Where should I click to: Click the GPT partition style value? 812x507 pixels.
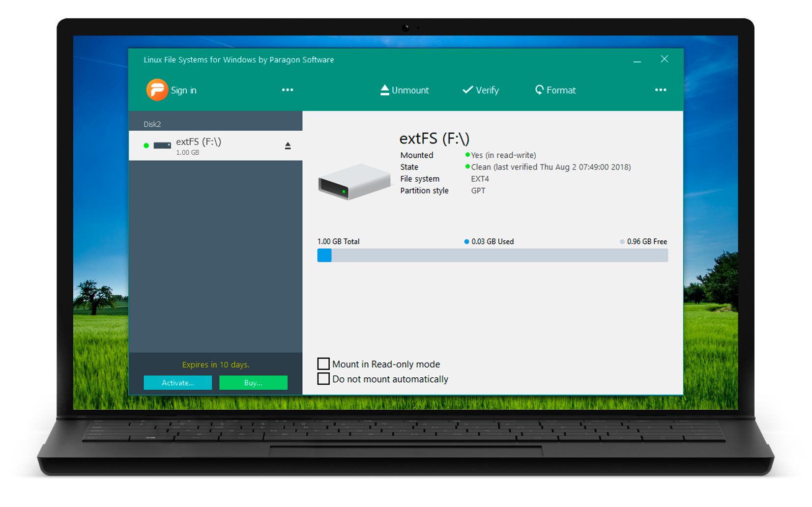coord(478,191)
